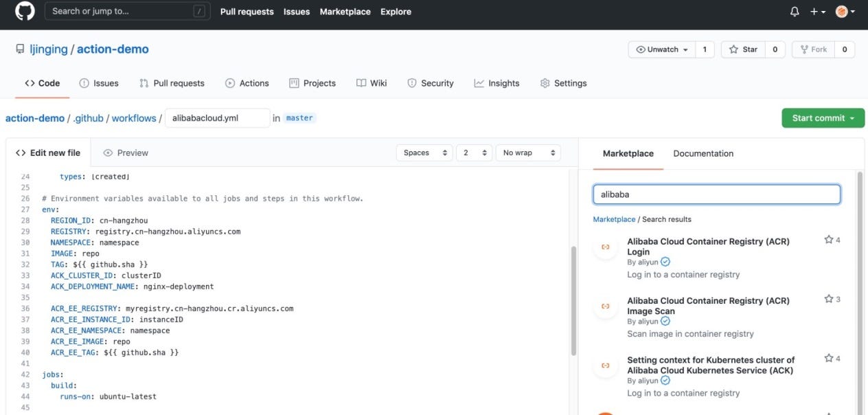Click the star icon for ACR Login
868x415 pixels.
pos(829,240)
